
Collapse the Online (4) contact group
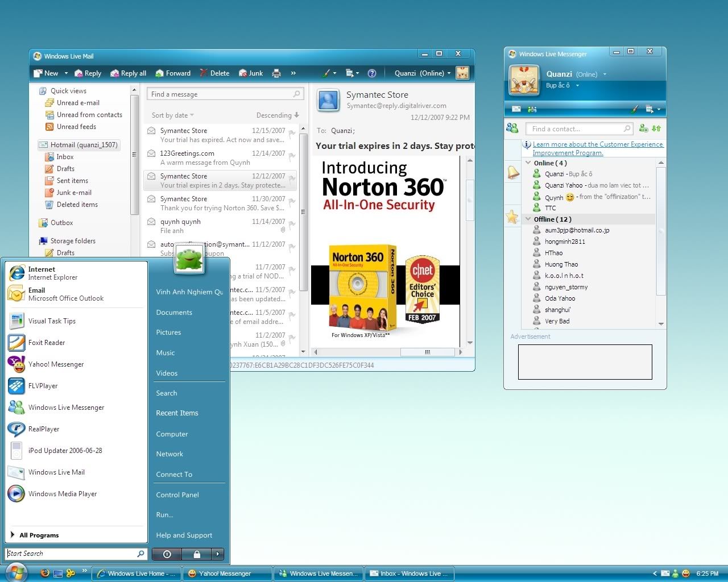coord(528,163)
